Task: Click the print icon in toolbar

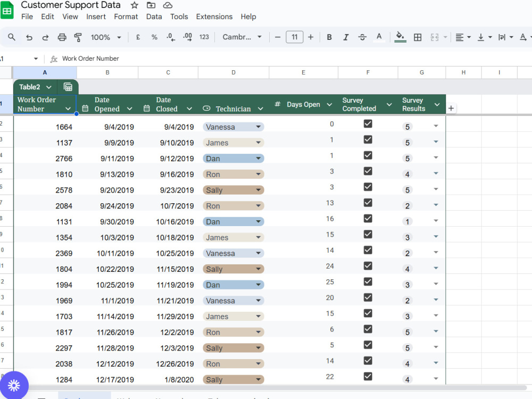Action: [x=62, y=37]
